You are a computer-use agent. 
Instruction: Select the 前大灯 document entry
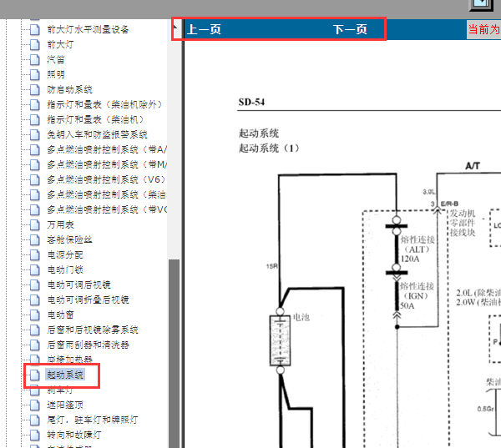point(60,44)
